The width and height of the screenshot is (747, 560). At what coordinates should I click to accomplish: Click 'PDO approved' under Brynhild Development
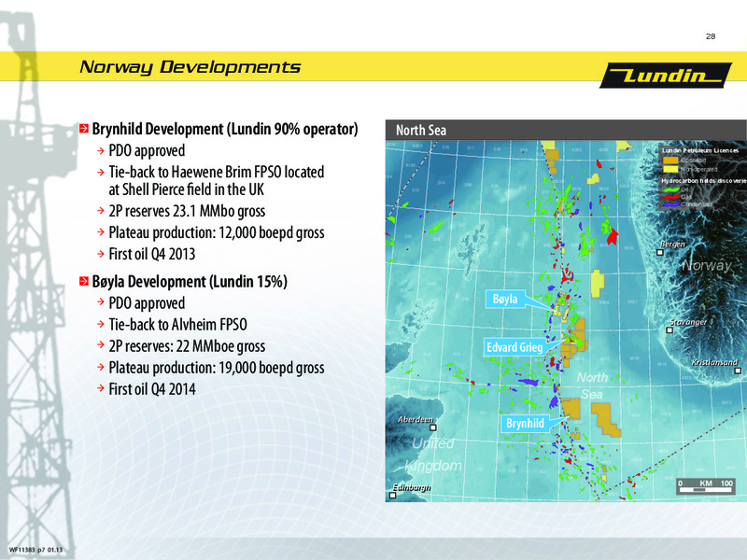pos(147,150)
